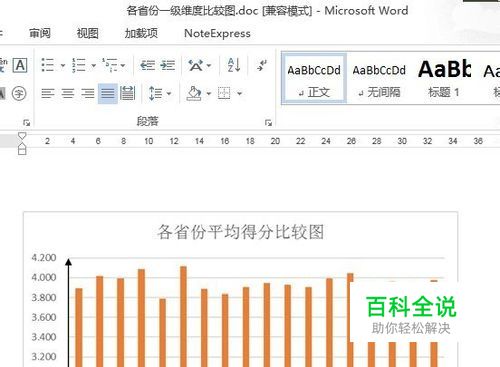Switch to the 视图 tab
This screenshot has width=500, height=367.
click(x=88, y=33)
